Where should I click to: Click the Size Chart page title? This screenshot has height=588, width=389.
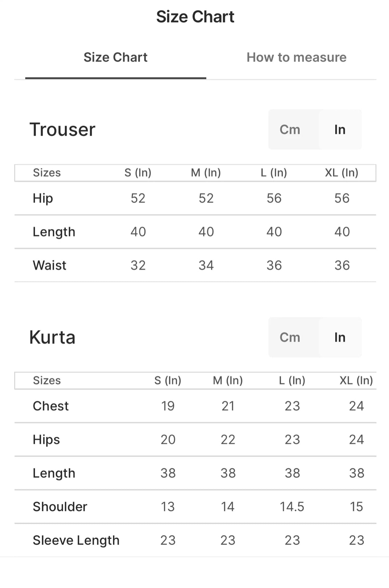pos(195,16)
